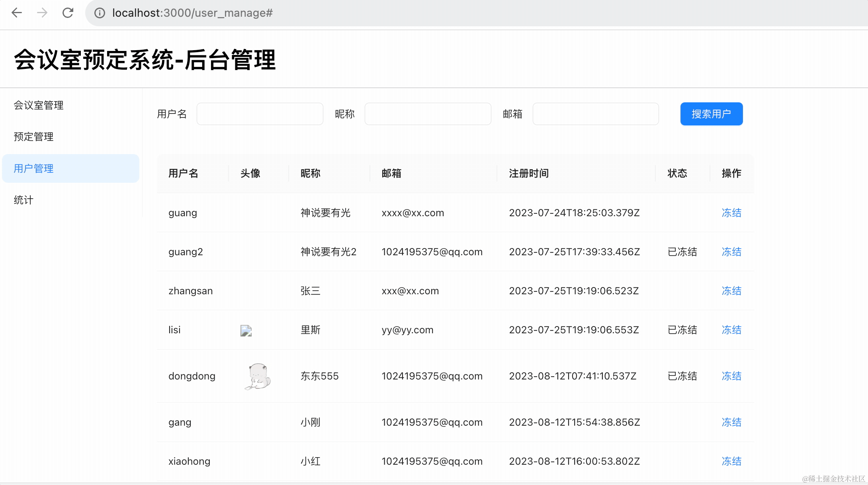Open 会议室管理 in sidebar menu
This screenshot has width=868, height=485.
[39, 105]
